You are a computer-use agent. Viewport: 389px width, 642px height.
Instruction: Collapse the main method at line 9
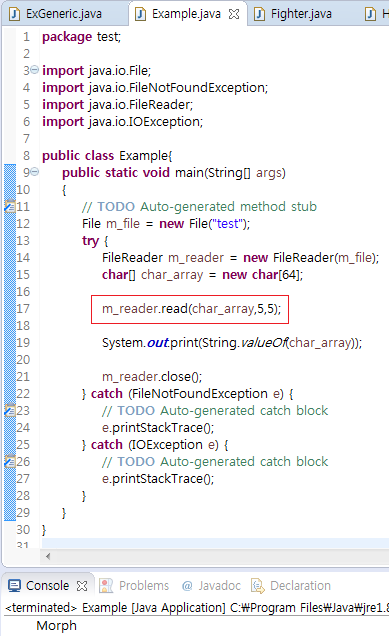pyautogui.click(x=35, y=172)
